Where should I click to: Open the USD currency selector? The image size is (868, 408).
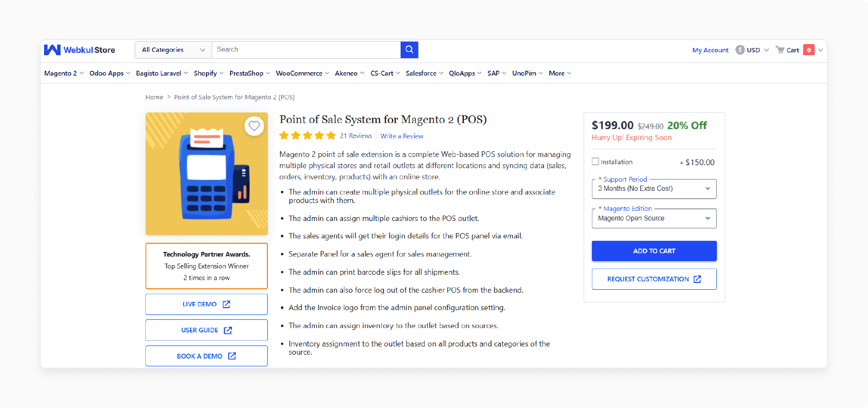(752, 50)
